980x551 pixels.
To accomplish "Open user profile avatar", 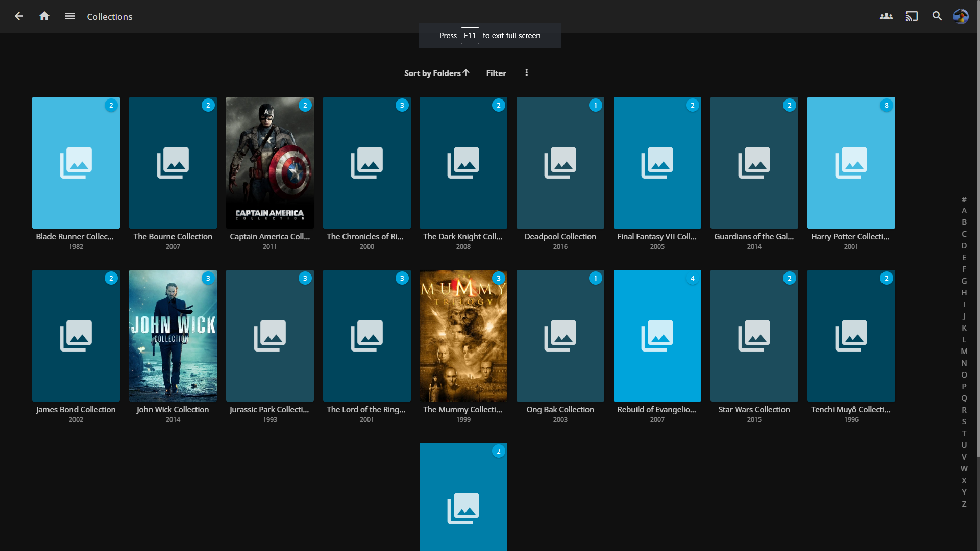I will 961,16.
